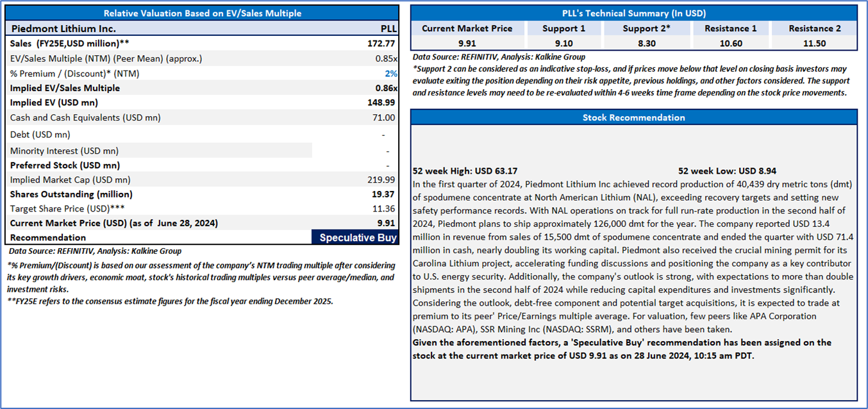The width and height of the screenshot is (868, 409).
Task: Select the '*% Premium/(Discount) is based on' footnote
Action: [202, 277]
